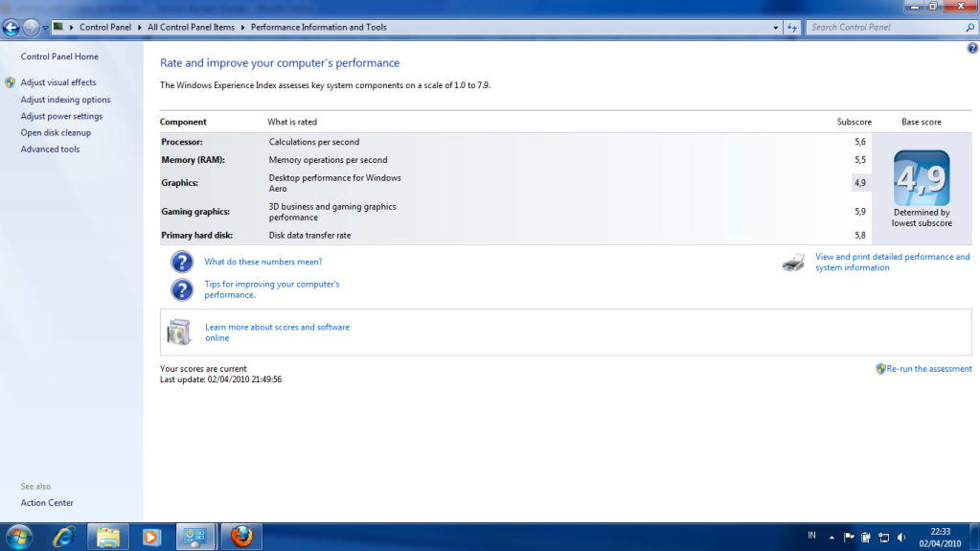
Task: Show hidden tray icons arrow
Action: [x=832, y=538]
